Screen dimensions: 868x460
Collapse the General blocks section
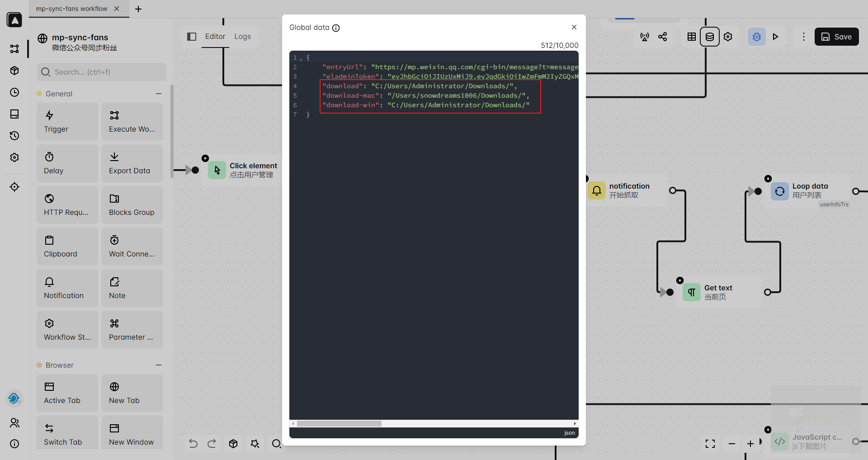pyautogui.click(x=159, y=94)
